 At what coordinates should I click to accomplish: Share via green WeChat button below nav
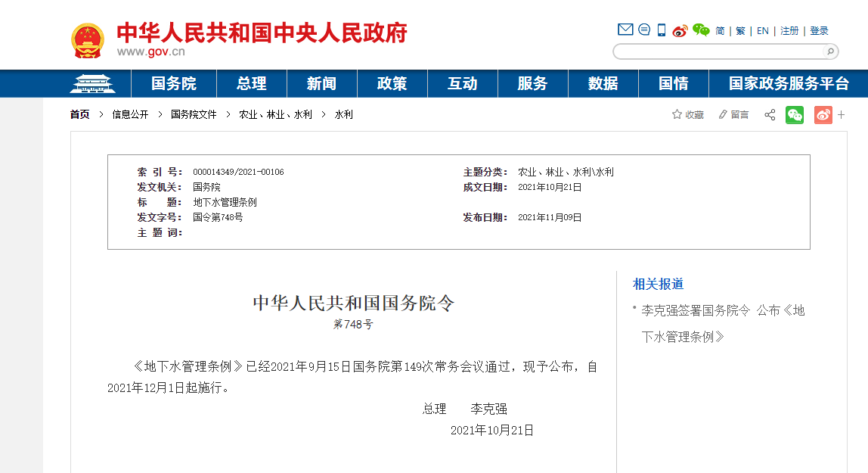tap(795, 115)
